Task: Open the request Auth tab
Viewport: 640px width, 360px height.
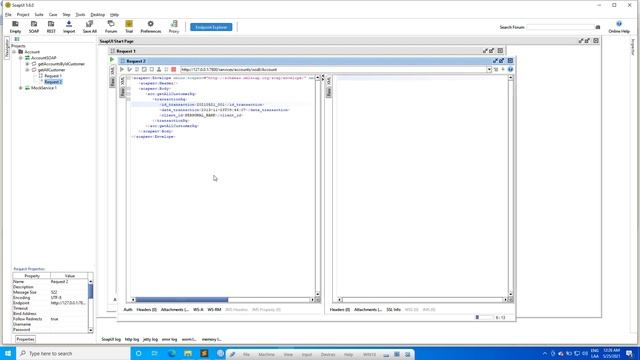Action: click(128, 309)
